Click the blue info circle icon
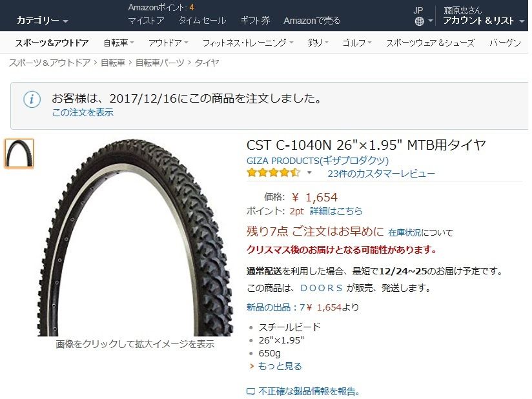 32,99
